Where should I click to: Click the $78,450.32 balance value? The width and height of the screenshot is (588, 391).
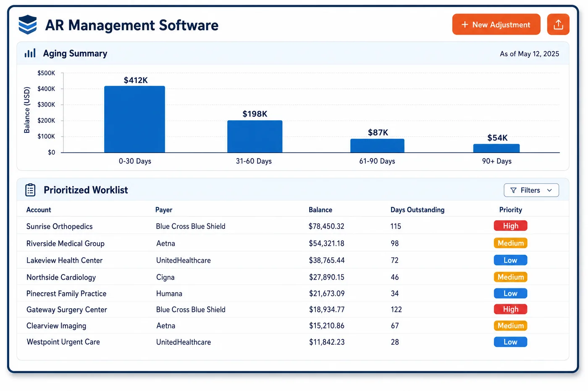click(x=326, y=226)
